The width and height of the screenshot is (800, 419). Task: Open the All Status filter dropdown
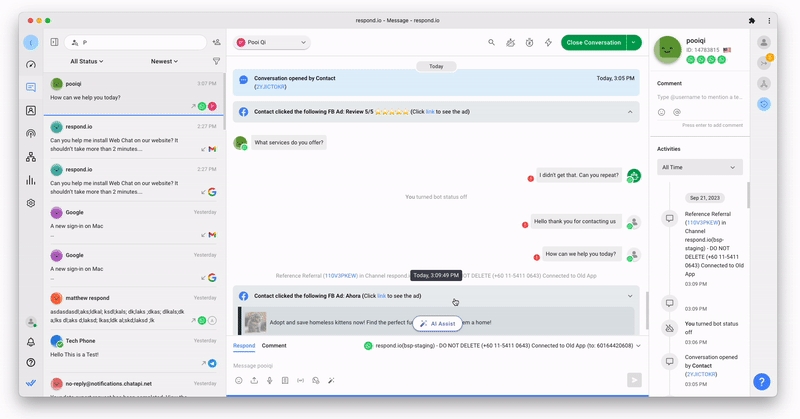coord(89,61)
